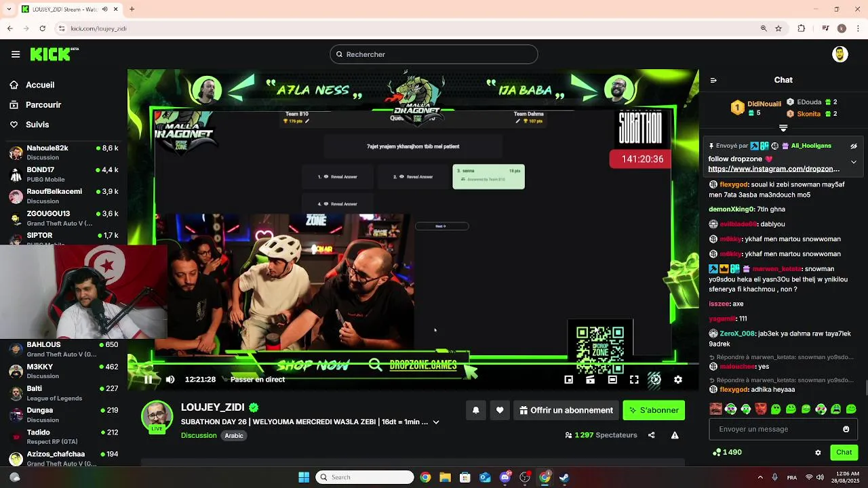Insert first face emote in emote row
The width and height of the screenshot is (868, 488).
(x=715, y=409)
